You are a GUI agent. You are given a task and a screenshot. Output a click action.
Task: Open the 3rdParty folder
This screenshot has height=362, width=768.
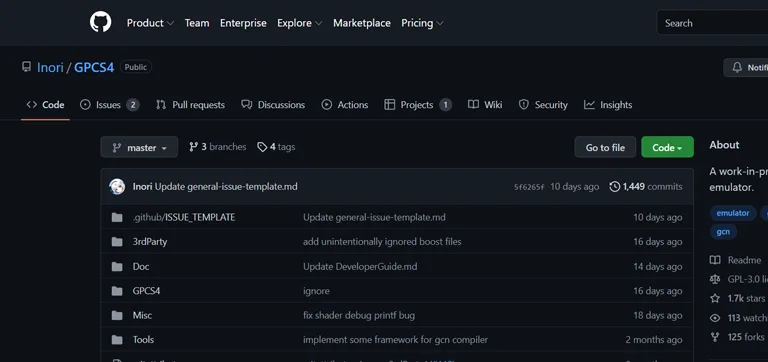tap(150, 241)
